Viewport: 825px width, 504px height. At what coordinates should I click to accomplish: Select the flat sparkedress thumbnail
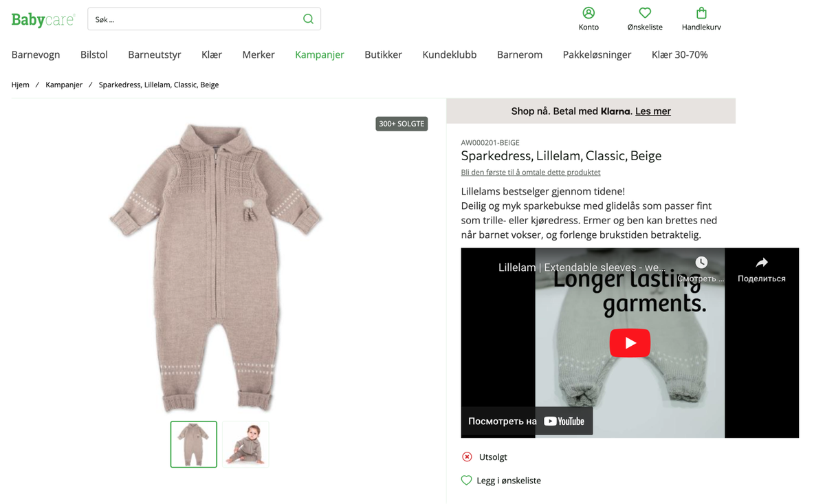tap(194, 444)
